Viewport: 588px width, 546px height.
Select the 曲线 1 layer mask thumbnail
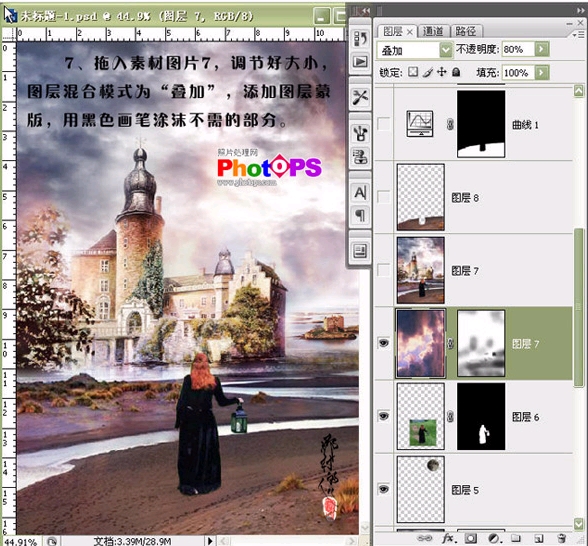pos(481,124)
